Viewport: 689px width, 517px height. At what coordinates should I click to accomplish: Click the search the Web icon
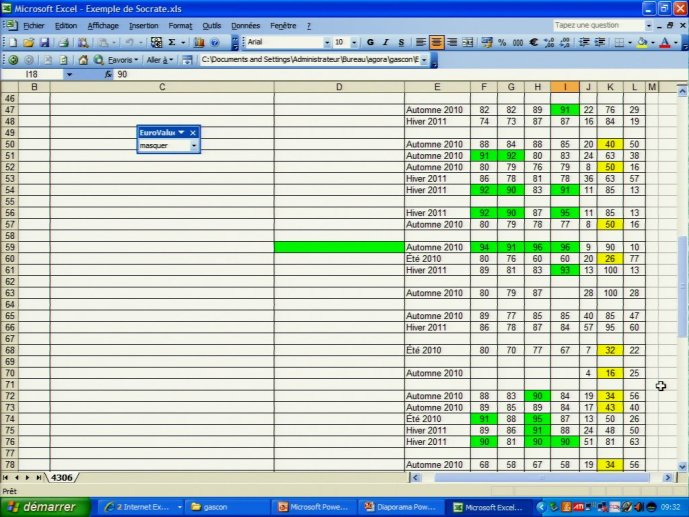click(x=98, y=60)
